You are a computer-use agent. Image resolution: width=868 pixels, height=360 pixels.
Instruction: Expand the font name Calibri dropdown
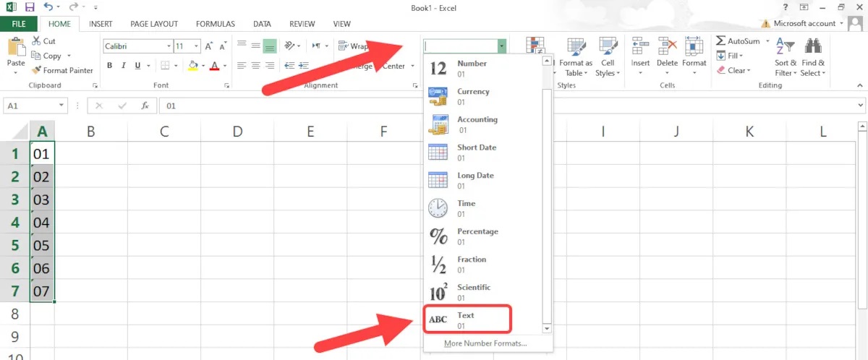[168, 46]
